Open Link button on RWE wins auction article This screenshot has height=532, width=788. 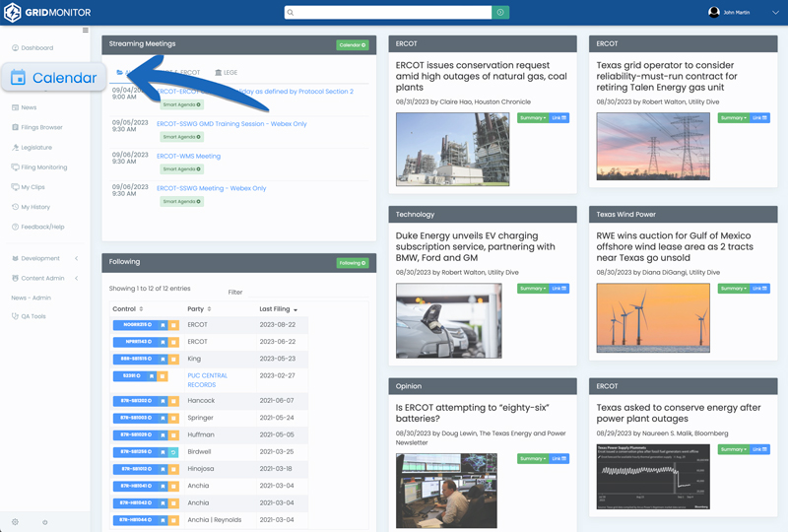[x=759, y=289]
